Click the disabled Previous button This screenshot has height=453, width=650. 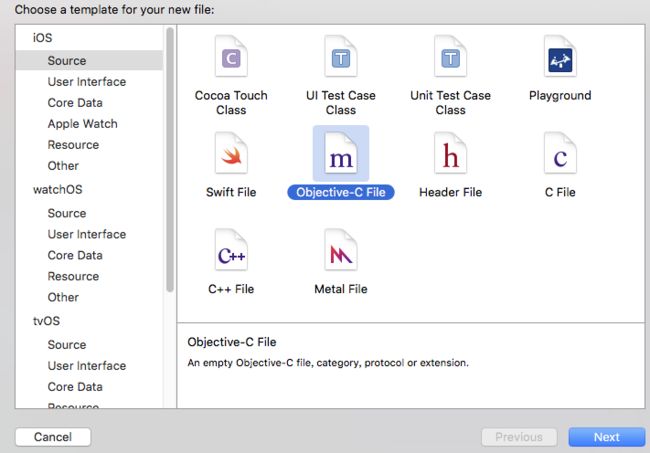519,437
